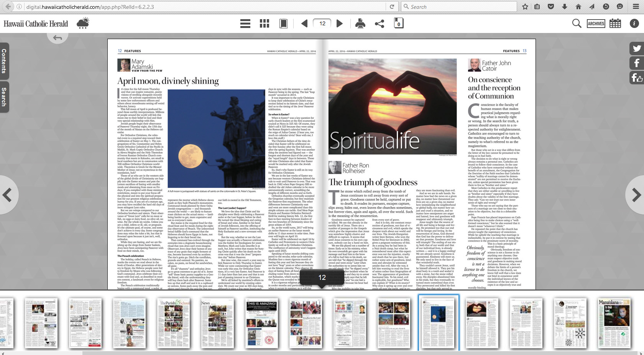
Task: Show publication info icon
Action: [634, 24]
